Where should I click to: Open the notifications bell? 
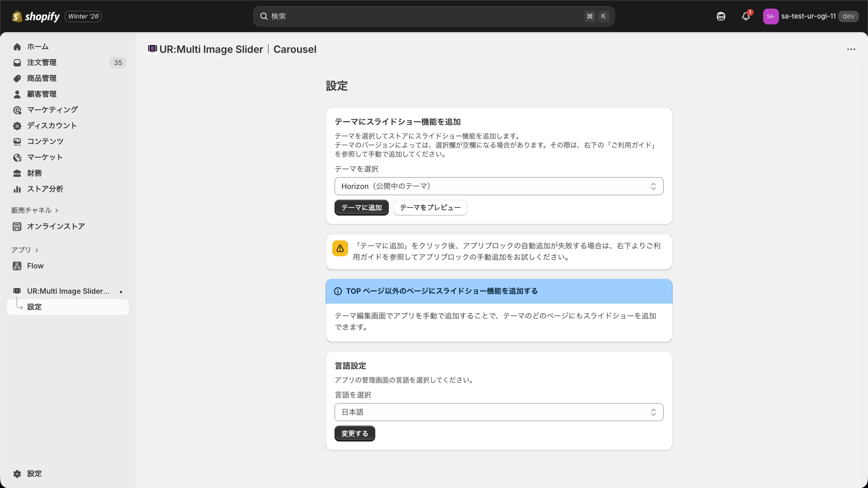pos(745,16)
